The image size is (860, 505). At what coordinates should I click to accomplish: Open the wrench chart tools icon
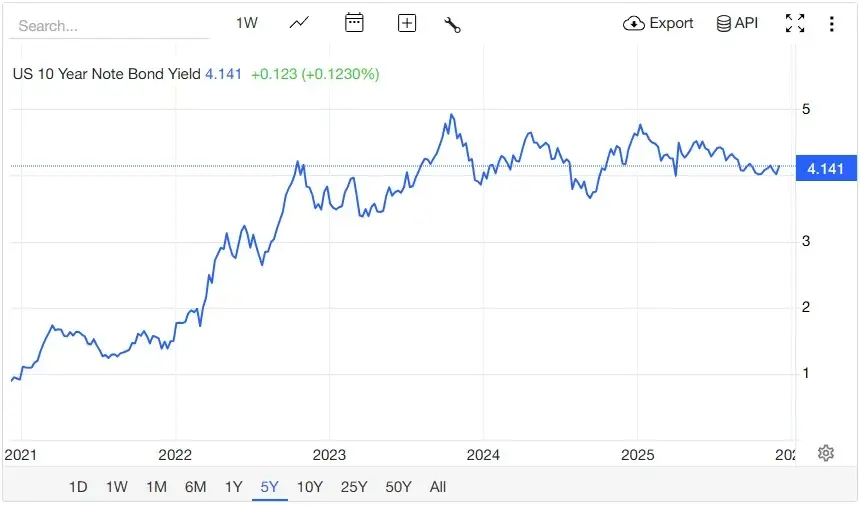coord(452,24)
